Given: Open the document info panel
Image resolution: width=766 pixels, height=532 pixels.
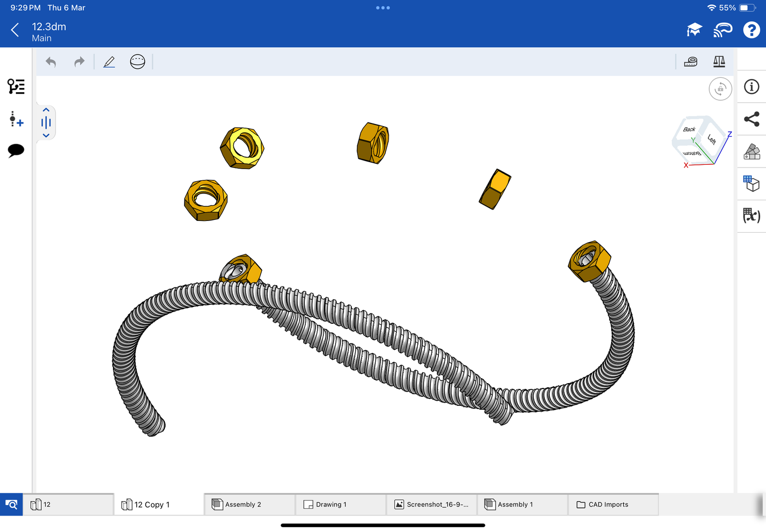Looking at the screenshot, I should tap(751, 87).
